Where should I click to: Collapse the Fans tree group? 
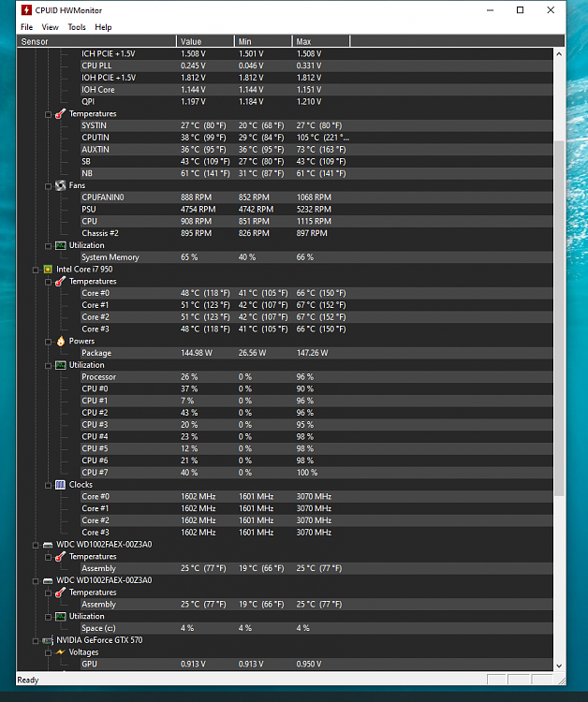tap(48, 185)
